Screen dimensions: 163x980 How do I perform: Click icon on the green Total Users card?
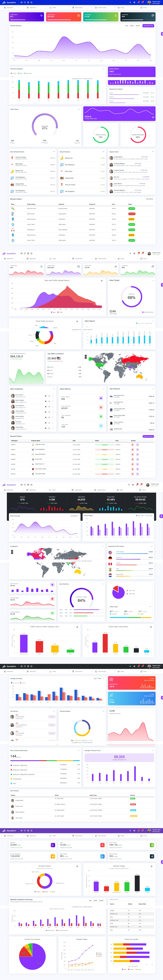tap(115, 16)
